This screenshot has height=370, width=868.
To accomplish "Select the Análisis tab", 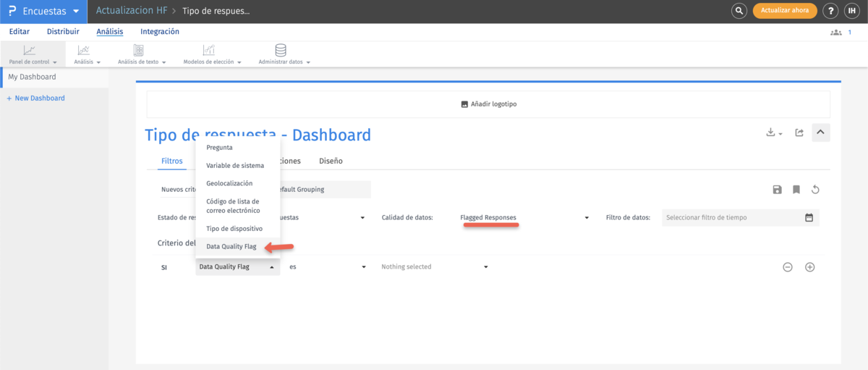I will click(110, 32).
